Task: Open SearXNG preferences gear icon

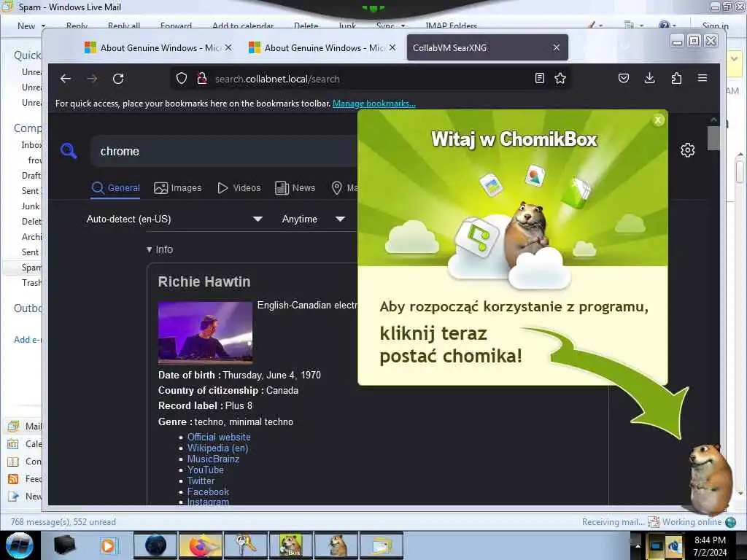Action: click(687, 150)
